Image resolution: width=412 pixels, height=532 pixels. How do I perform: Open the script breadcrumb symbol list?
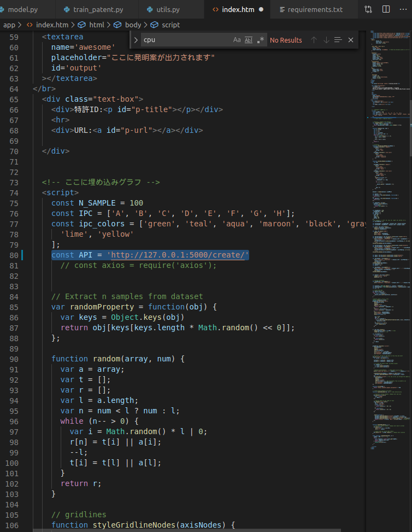(x=170, y=25)
